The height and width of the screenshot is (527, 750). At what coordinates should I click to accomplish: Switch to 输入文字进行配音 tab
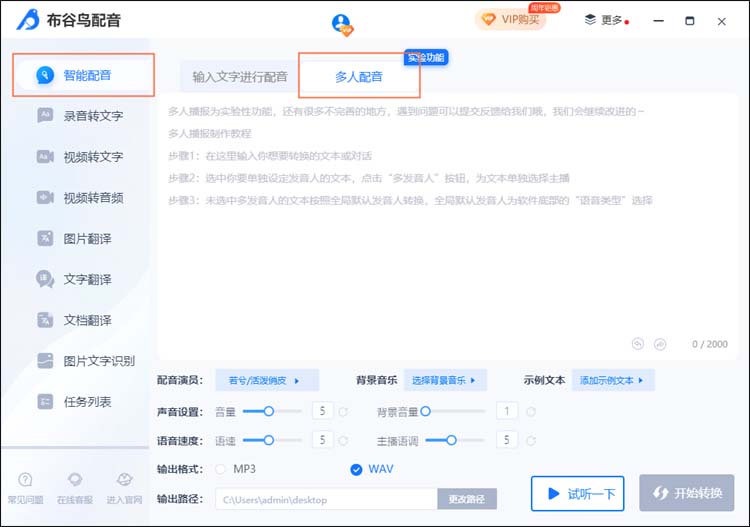pyautogui.click(x=240, y=77)
